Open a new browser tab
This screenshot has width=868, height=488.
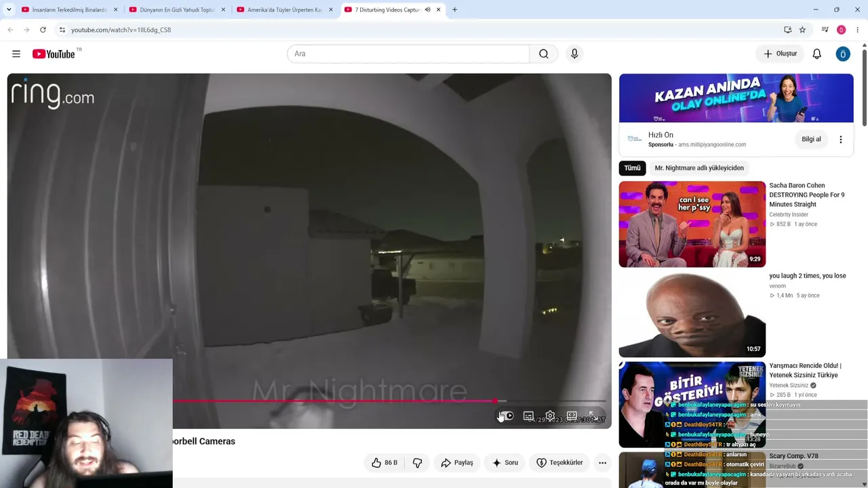tap(454, 9)
